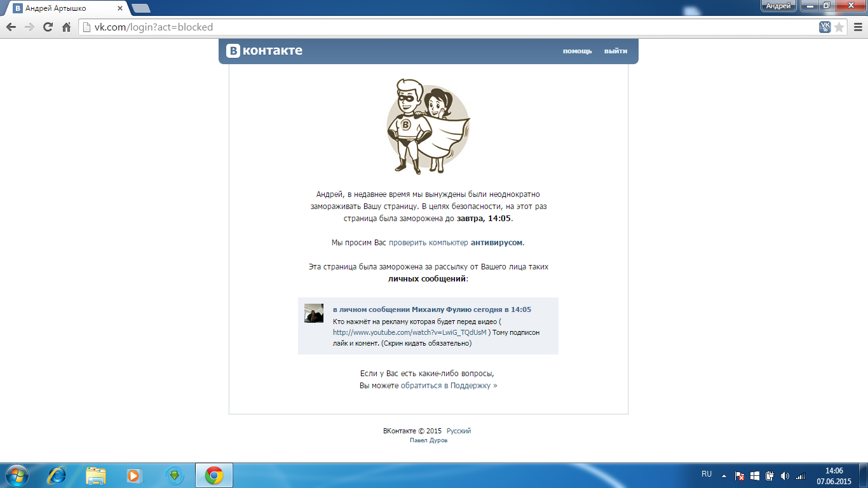Open the VK extension icon in address bar

(x=825, y=27)
